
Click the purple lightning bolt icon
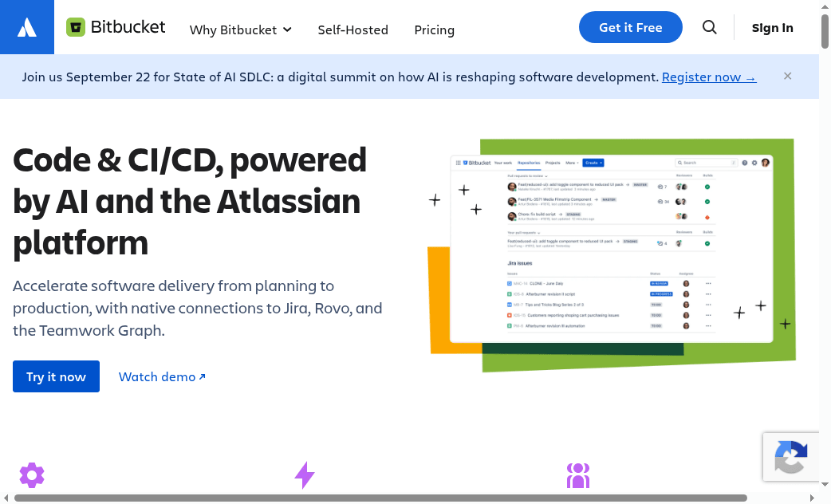(x=305, y=474)
